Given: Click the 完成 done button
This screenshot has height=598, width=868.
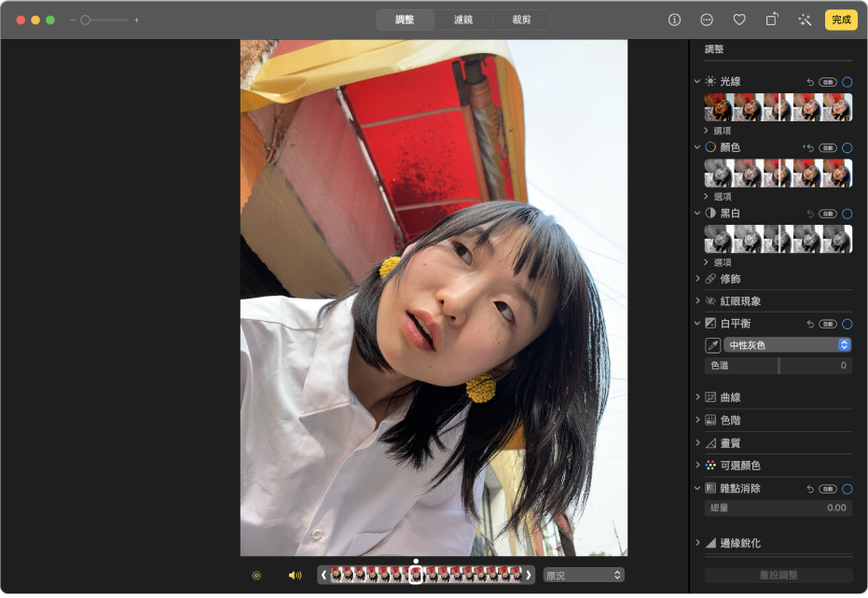Looking at the screenshot, I should 841,20.
